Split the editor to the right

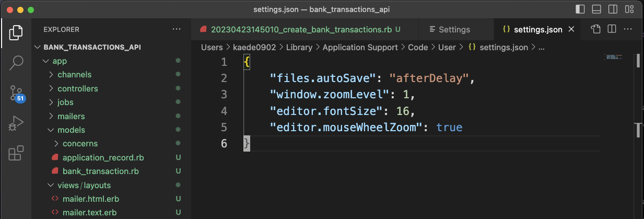point(612,29)
